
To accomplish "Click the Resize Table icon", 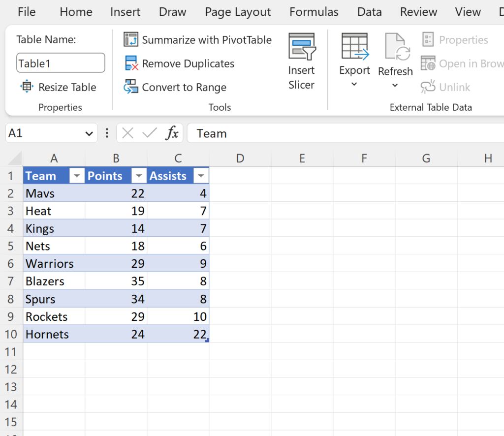I will click(x=27, y=87).
